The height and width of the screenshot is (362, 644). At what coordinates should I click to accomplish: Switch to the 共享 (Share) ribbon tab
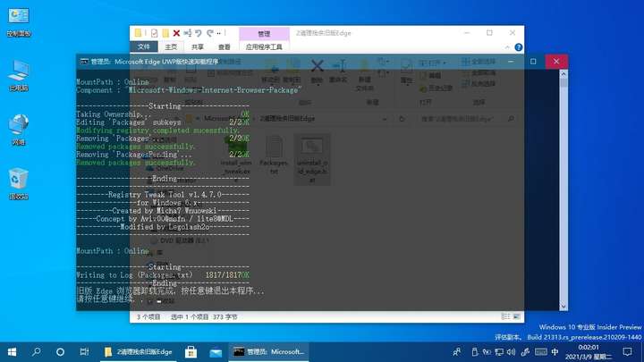(x=198, y=46)
